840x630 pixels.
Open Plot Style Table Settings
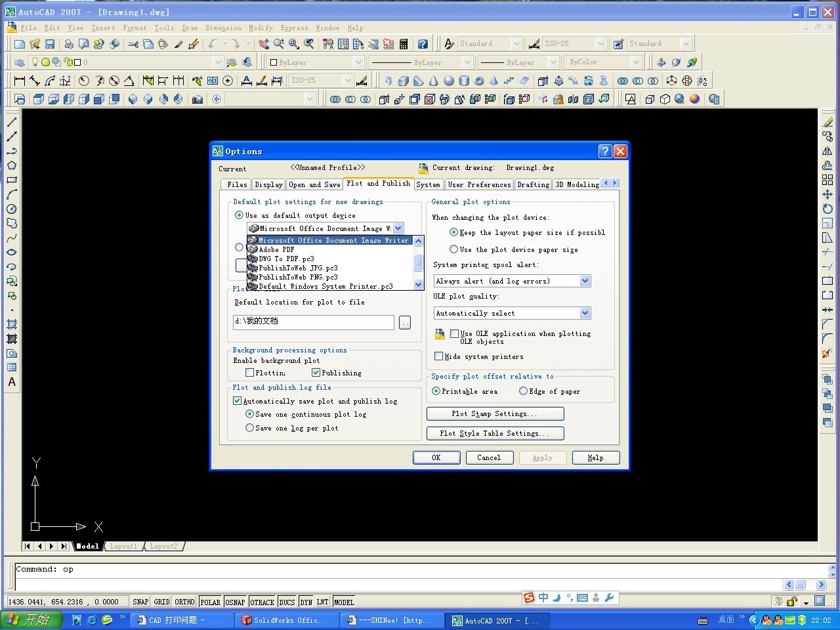pos(495,433)
